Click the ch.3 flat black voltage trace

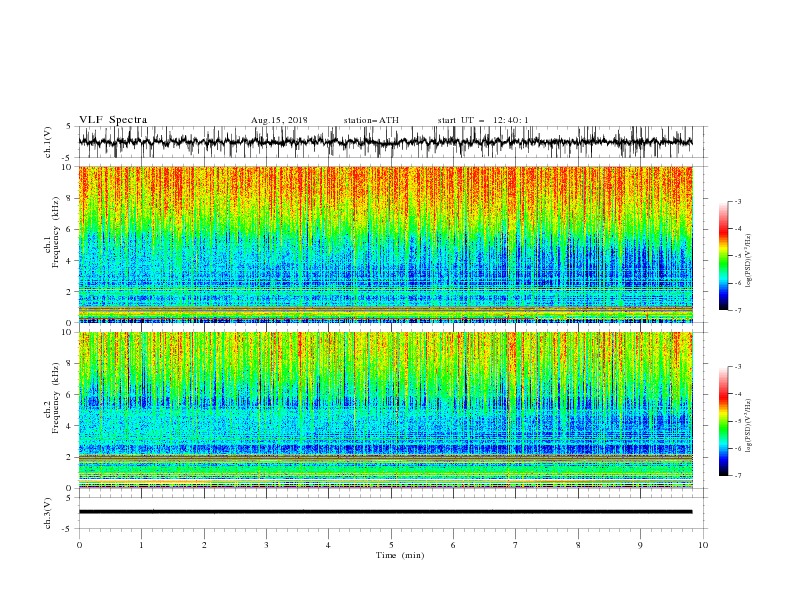(385, 512)
